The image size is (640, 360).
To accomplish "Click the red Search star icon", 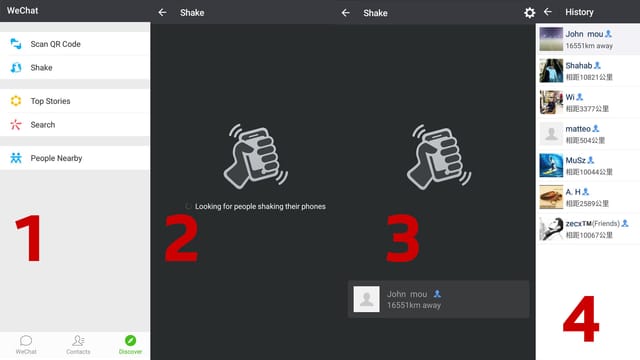I will coord(16,124).
